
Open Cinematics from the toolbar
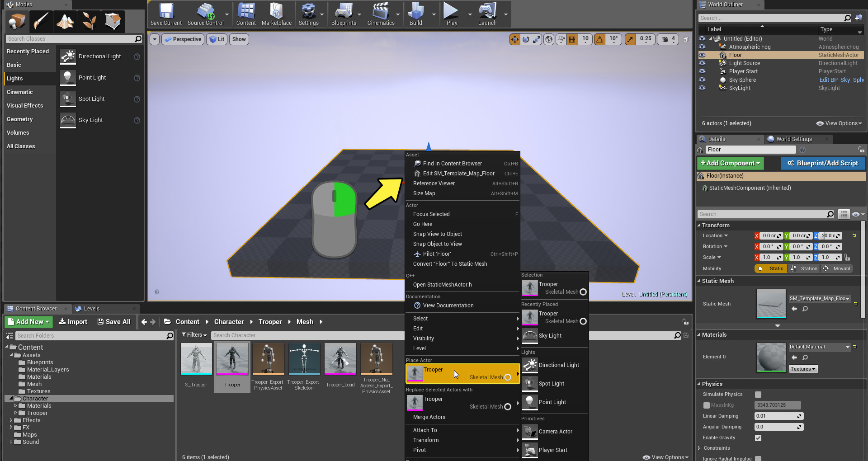click(x=381, y=14)
